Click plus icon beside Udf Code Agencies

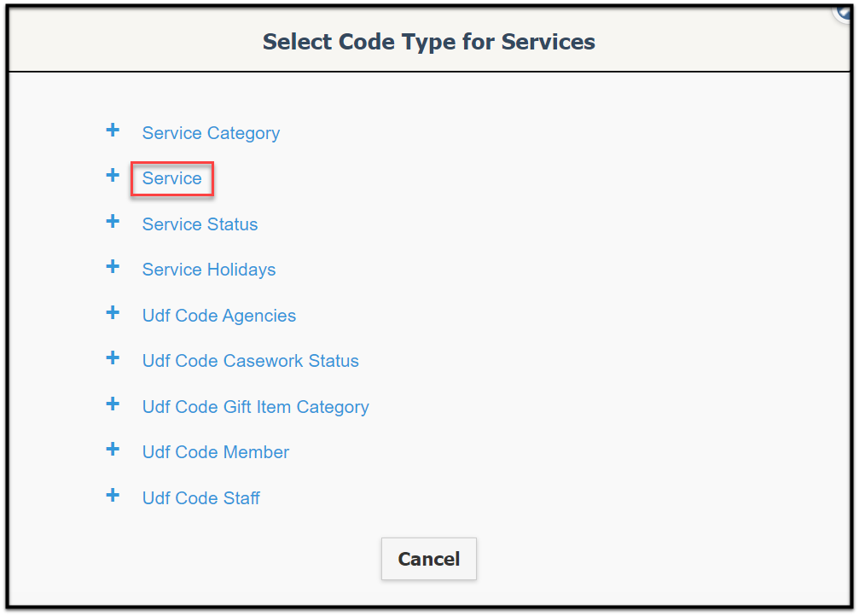[x=113, y=313]
